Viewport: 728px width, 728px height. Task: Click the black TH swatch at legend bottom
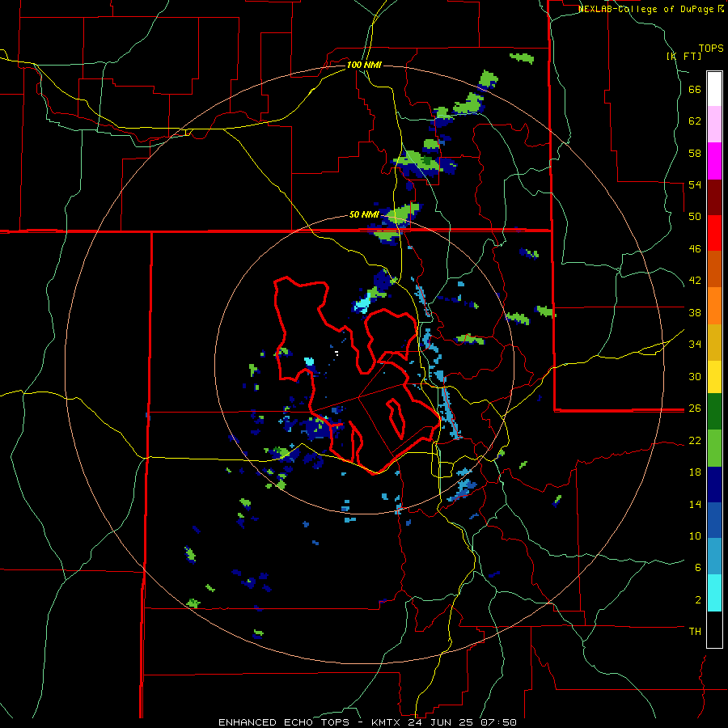tap(714, 629)
